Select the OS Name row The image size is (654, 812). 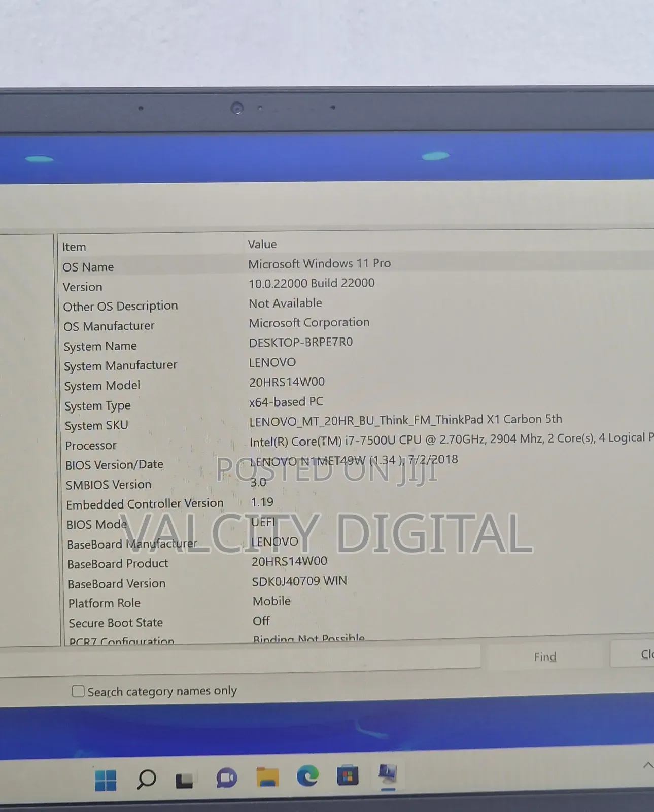(356, 265)
